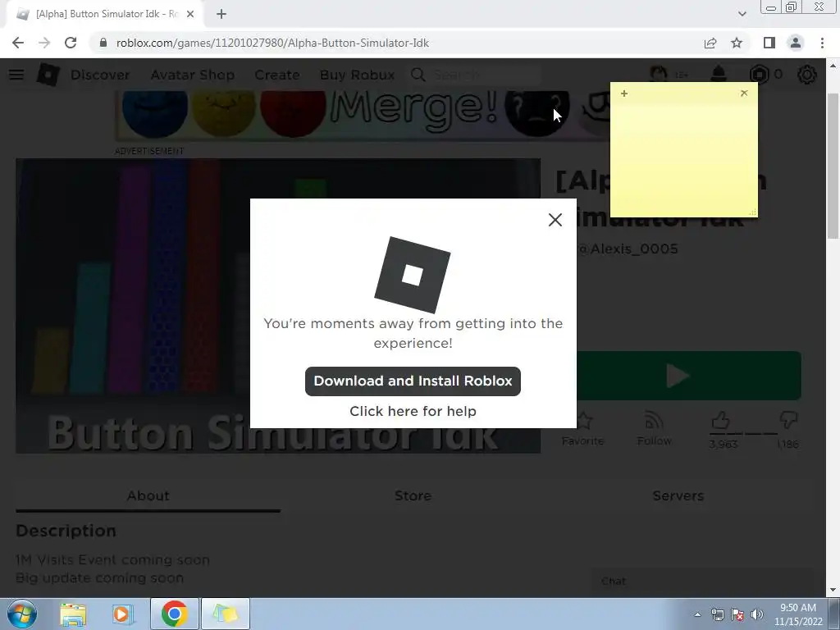Viewport: 840px width, 630px height.
Task: Click Download and Install Roblox button
Action: (x=413, y=381)
